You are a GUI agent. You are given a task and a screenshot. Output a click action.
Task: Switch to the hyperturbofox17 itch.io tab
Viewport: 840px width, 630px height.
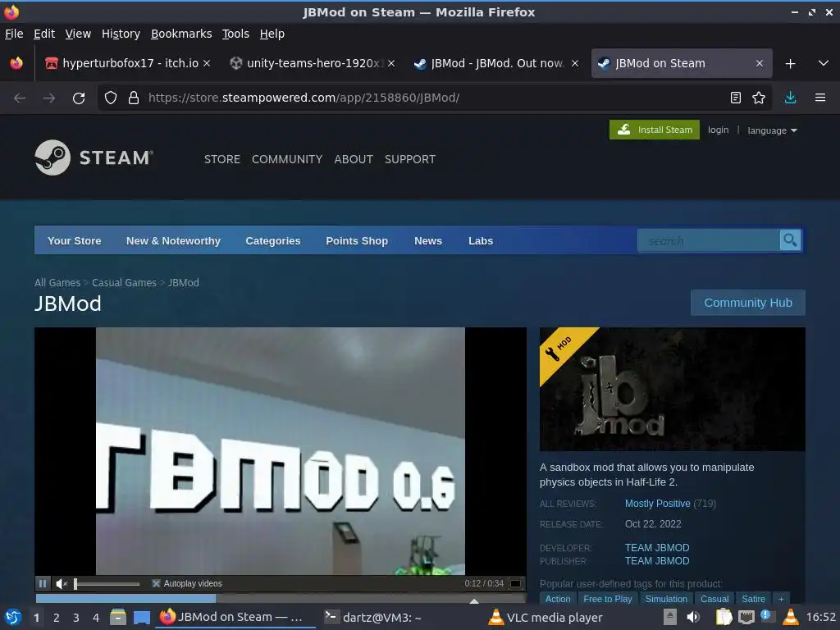[127, 63]
